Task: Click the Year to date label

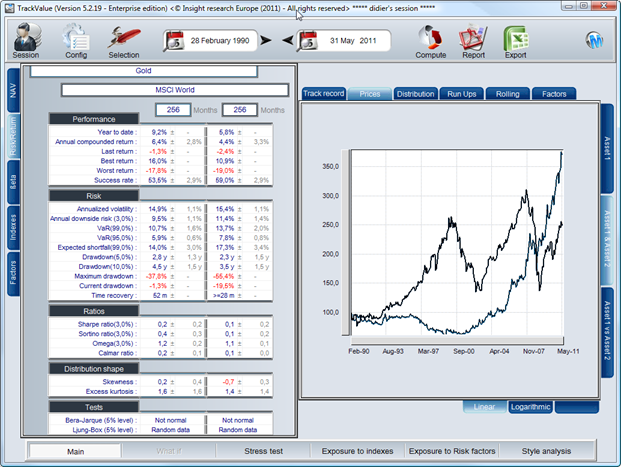Action: pyautogui.click(x=117, y=132)
